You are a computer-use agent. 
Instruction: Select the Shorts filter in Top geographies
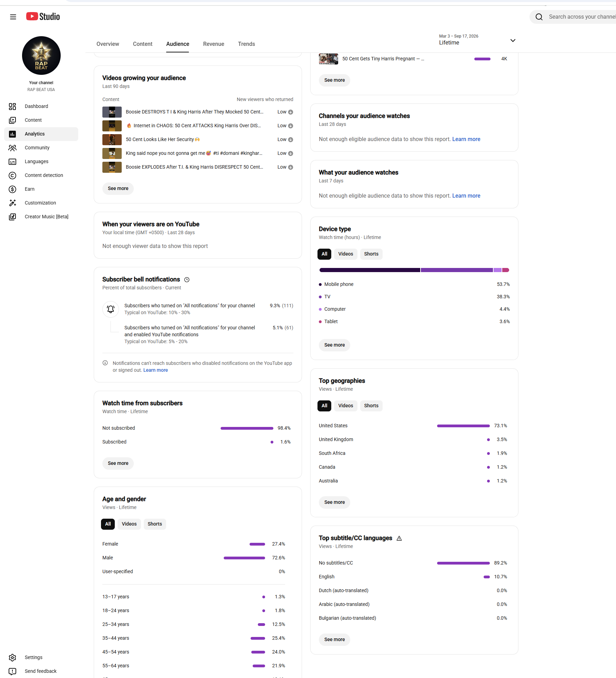[371, 406]
